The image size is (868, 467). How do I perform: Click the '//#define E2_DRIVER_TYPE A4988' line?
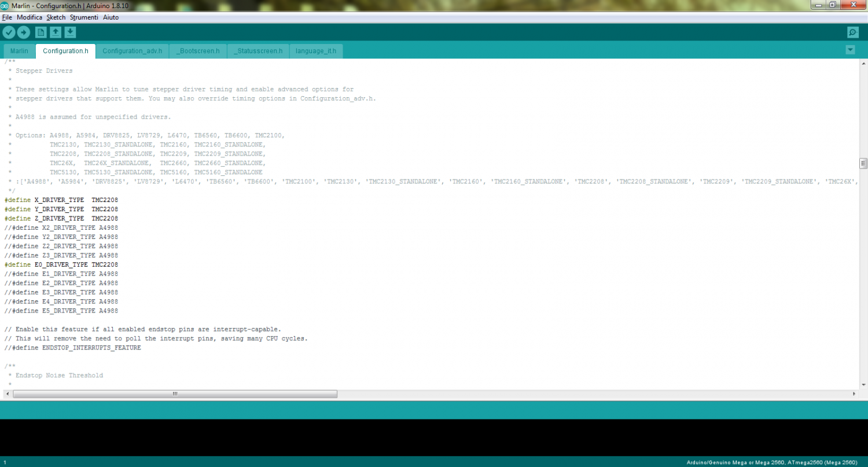pyautogui.click(x=61, y=283)
